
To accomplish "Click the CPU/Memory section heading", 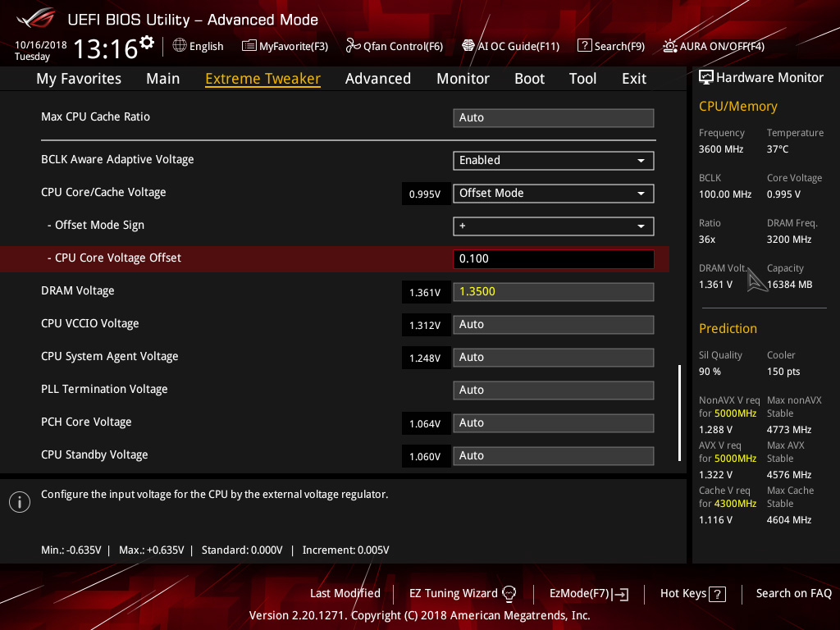I will 737,106.
